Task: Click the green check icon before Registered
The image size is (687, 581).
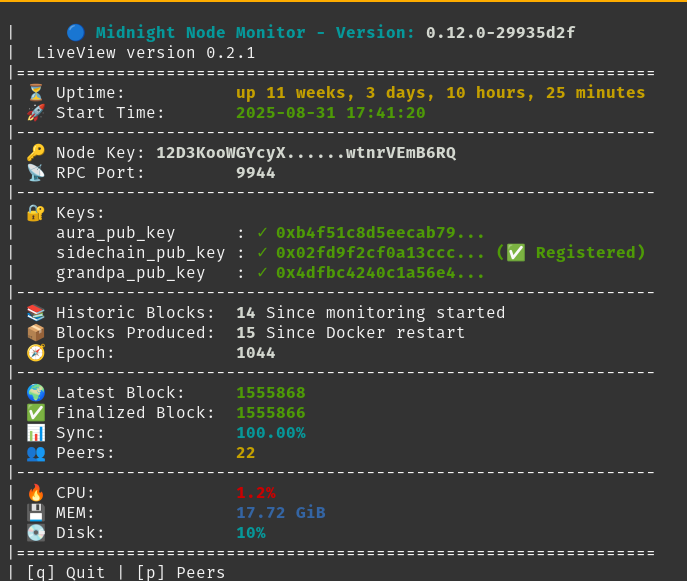Action: coord(516,253)
